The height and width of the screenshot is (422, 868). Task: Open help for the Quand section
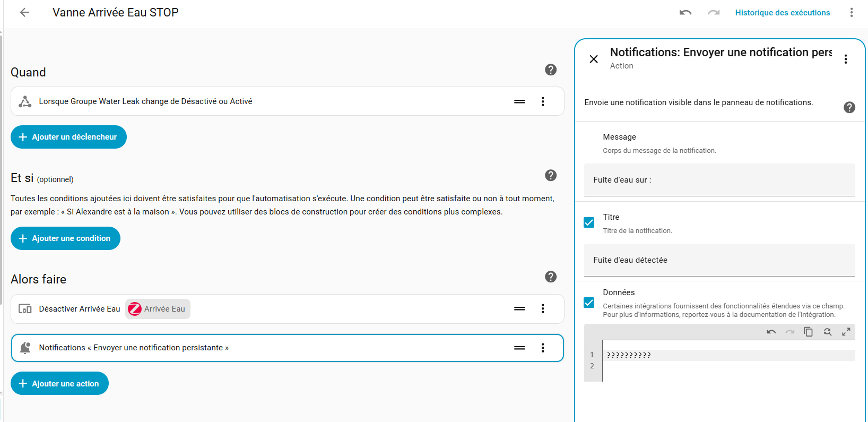click(551, 70)
